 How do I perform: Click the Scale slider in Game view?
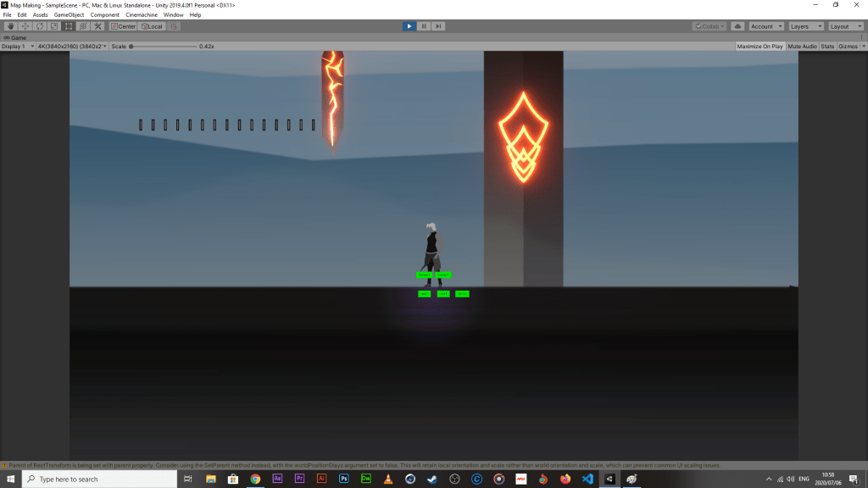161,47
